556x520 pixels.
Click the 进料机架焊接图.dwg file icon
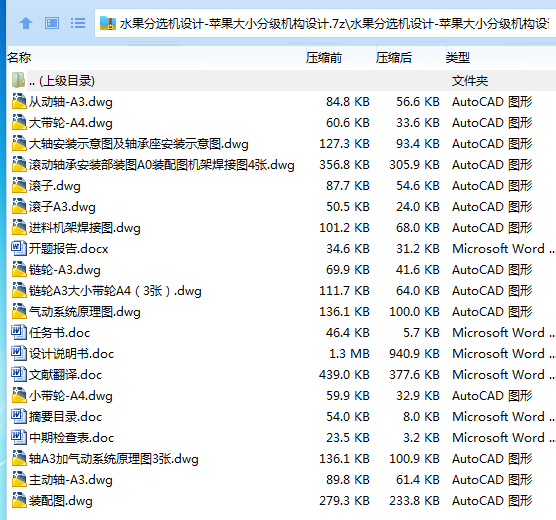coord(19,227)
